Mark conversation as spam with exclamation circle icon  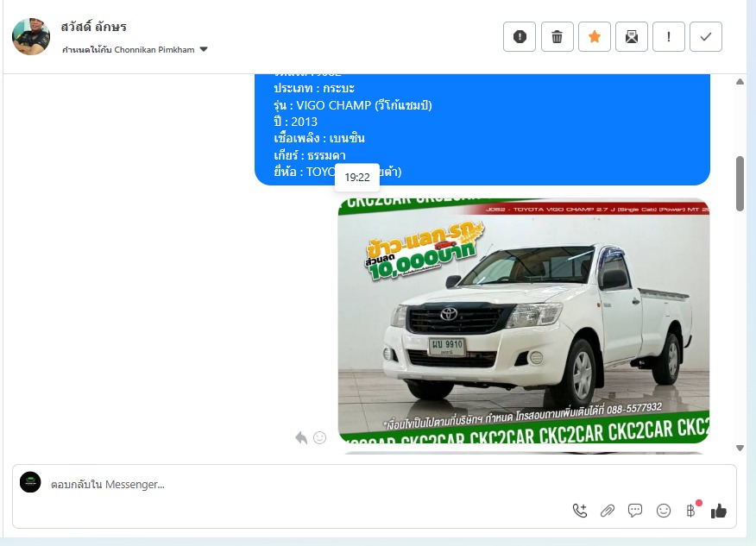click(x=520, y=36)
